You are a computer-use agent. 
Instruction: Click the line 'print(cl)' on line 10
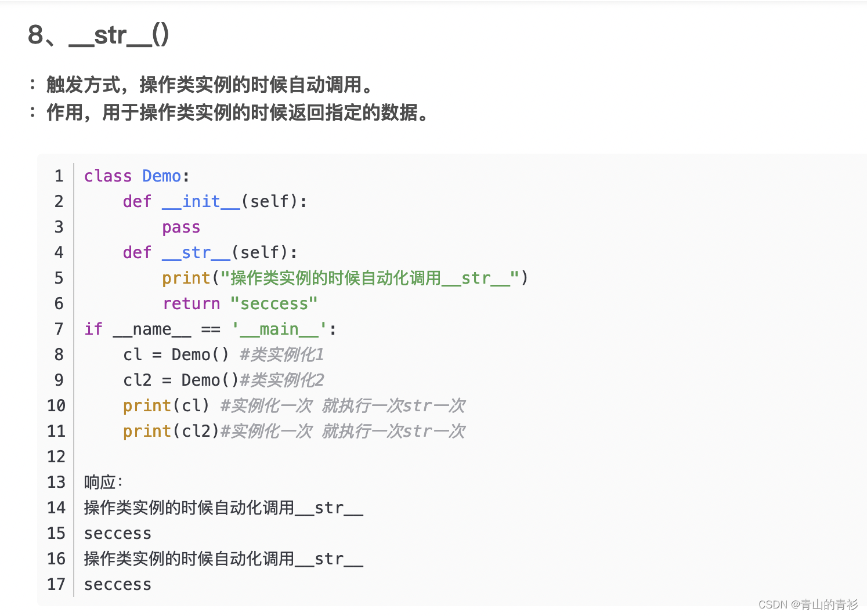294,405
